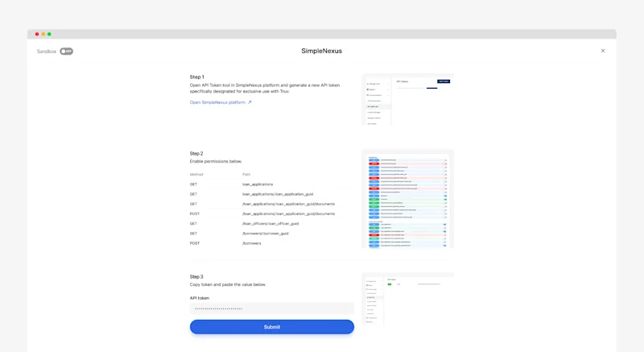Screen dimensions: 644x352
Task: Click the external link arrow icon
Action: pos(250,102)
